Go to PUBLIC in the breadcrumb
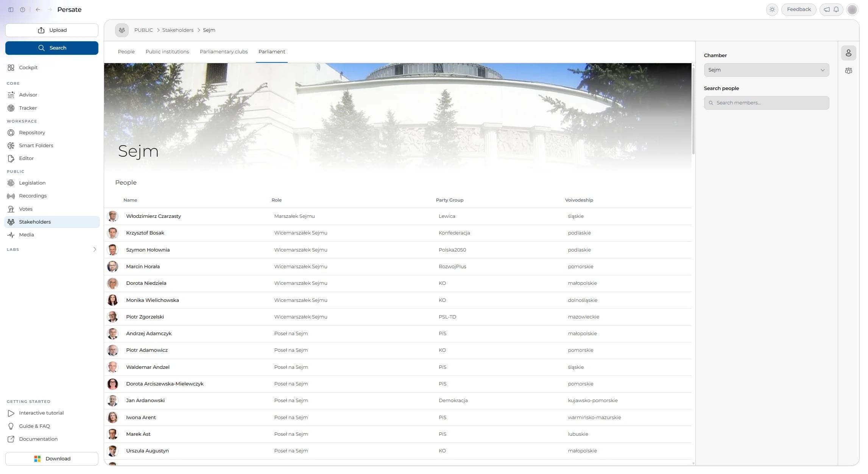Image resolution: width=868 pixels, height=474 pixels. click(143, 30)
